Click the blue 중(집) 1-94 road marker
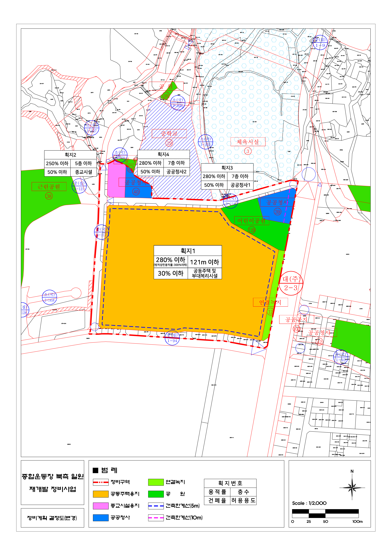 pos(172,338)
